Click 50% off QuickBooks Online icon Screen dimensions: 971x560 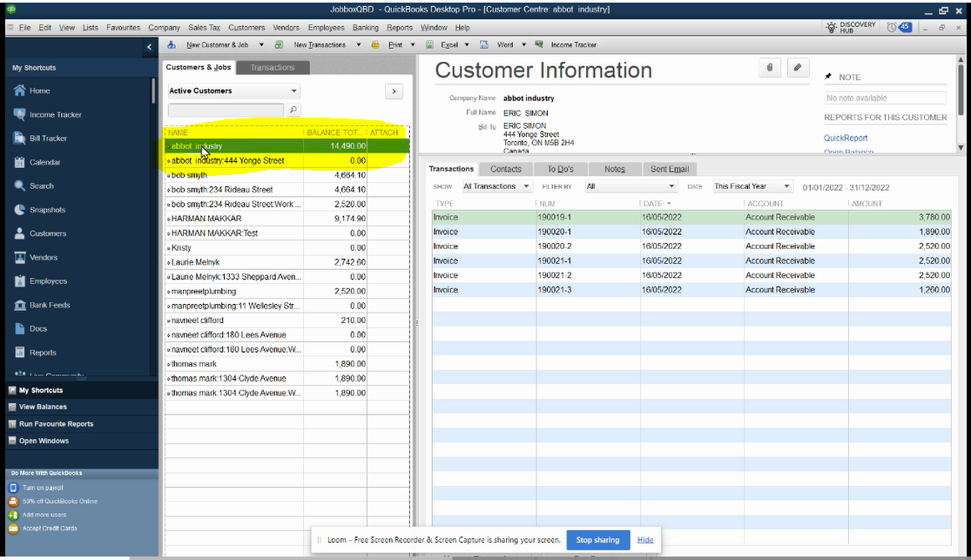[x=13, y=501]
